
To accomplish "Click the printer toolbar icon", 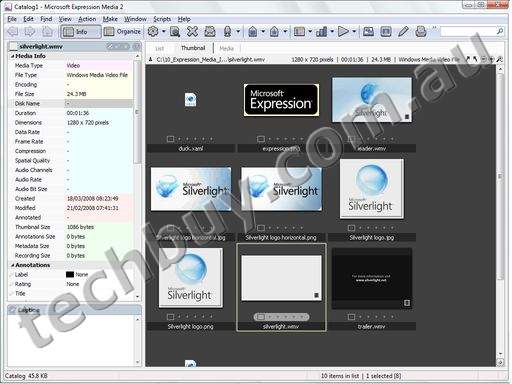I will (421, 32).
